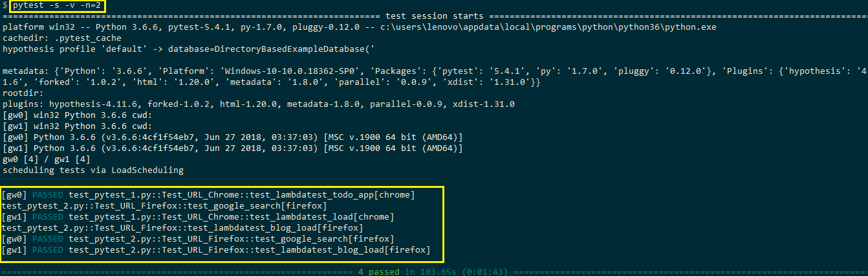Viewport: 868px width, 276px height.
Task: Click the PASSED status for test_lambdatest_todo_app
Action: pos(47,194)
